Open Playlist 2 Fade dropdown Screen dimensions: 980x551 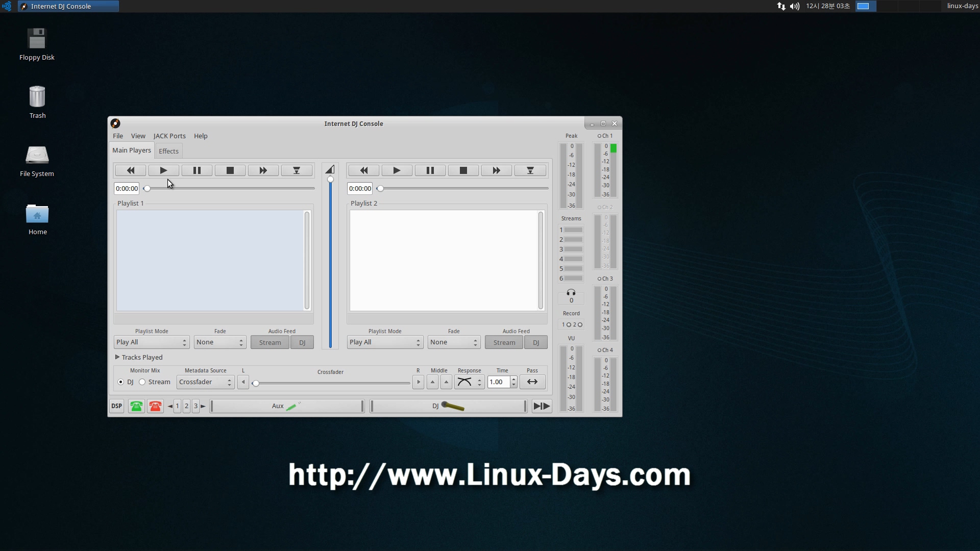pos(454,342)
